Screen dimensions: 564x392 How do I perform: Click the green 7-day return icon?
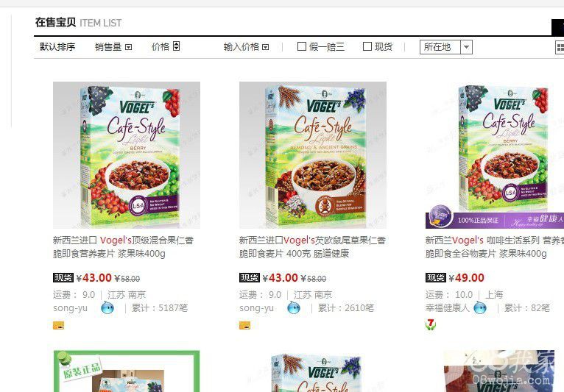(431, 325)
